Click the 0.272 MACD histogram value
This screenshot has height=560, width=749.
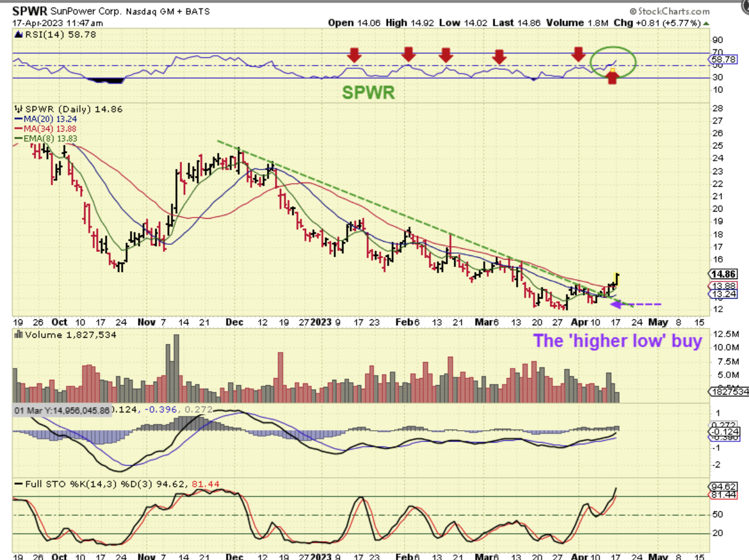pos(197,409)
